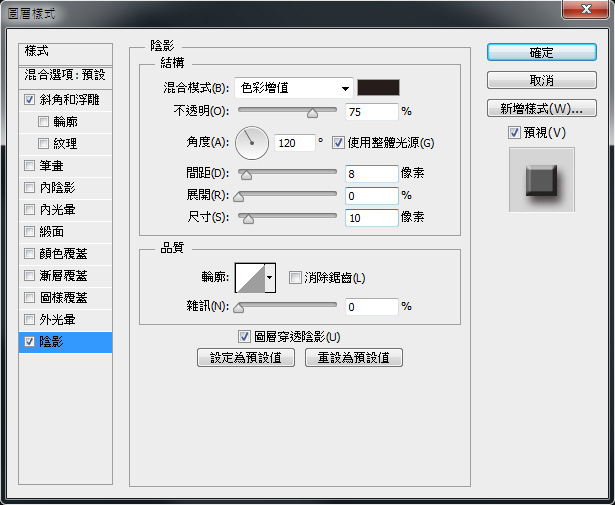615x505 pixels.
Task: Enable the 緞面 style checkbox
Action: (x=29, y=231)
